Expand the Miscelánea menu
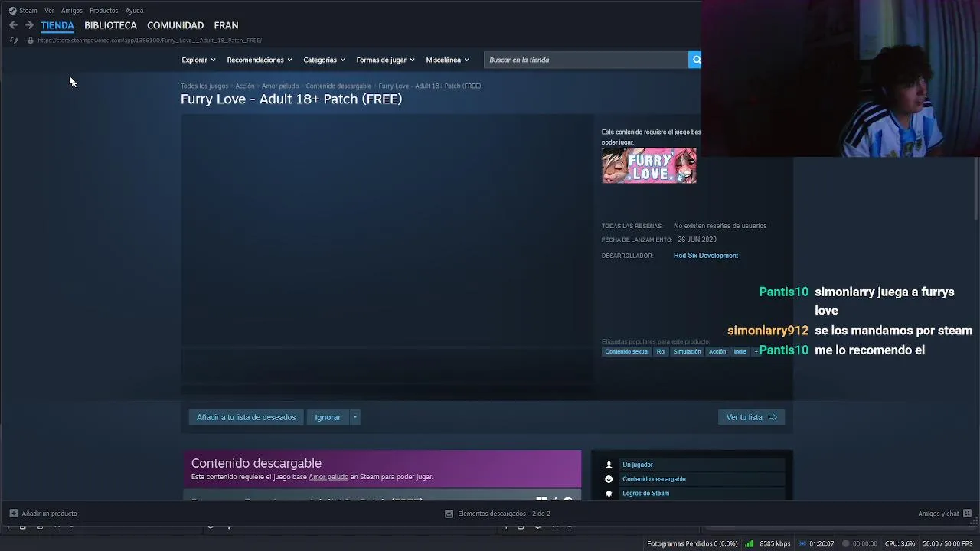 click(447, 60)
